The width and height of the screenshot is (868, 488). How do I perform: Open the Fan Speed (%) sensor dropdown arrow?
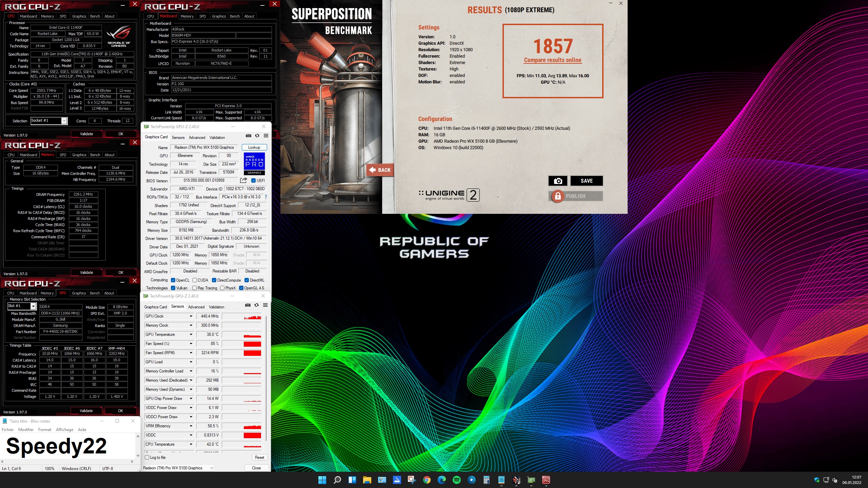tap(191, 344)
